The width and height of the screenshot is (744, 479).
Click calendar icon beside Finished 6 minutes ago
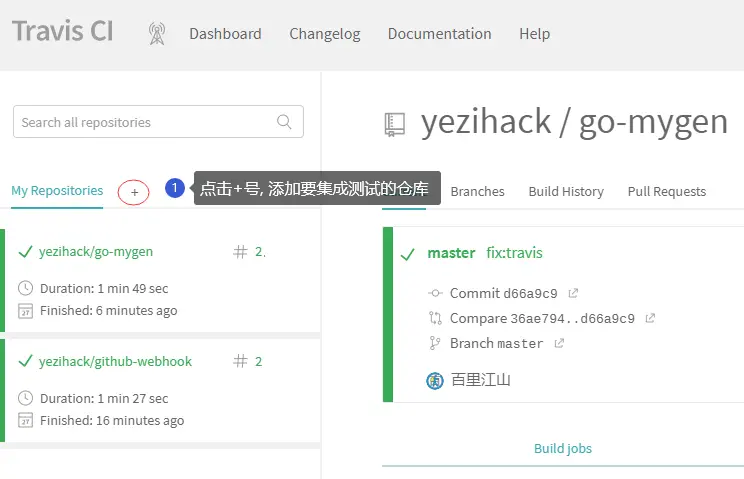tap(25, 311)
